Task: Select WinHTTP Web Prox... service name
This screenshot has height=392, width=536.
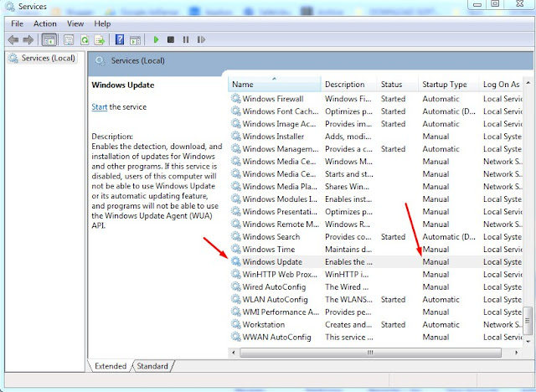Action: (x=280, y=274)
